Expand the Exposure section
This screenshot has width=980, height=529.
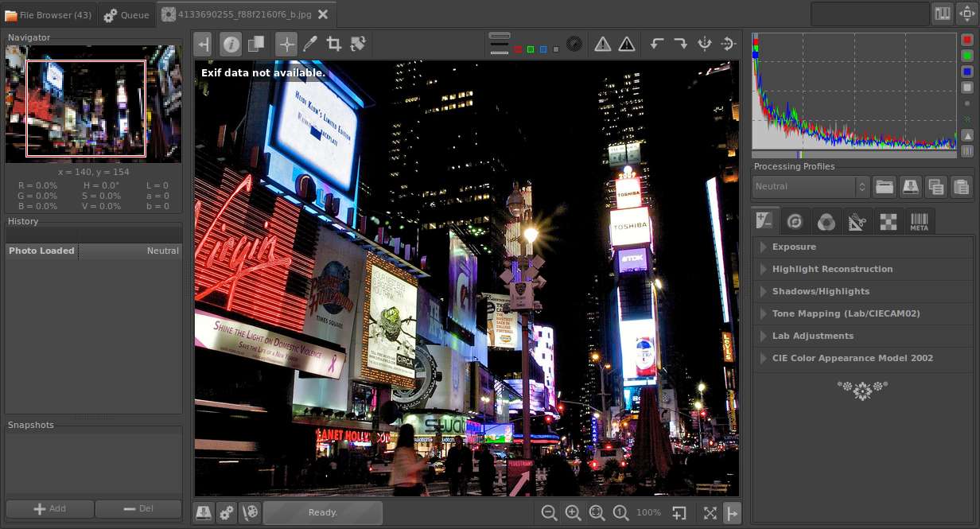click(863, 247)
